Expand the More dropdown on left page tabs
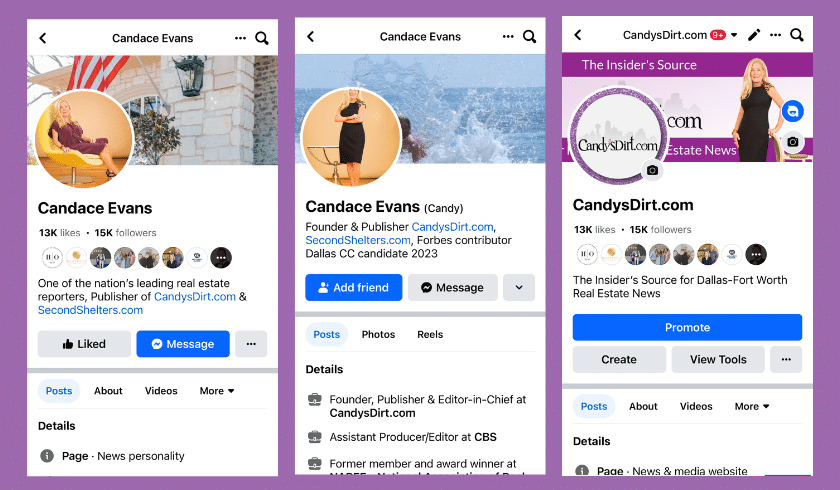 coord(217,391)
